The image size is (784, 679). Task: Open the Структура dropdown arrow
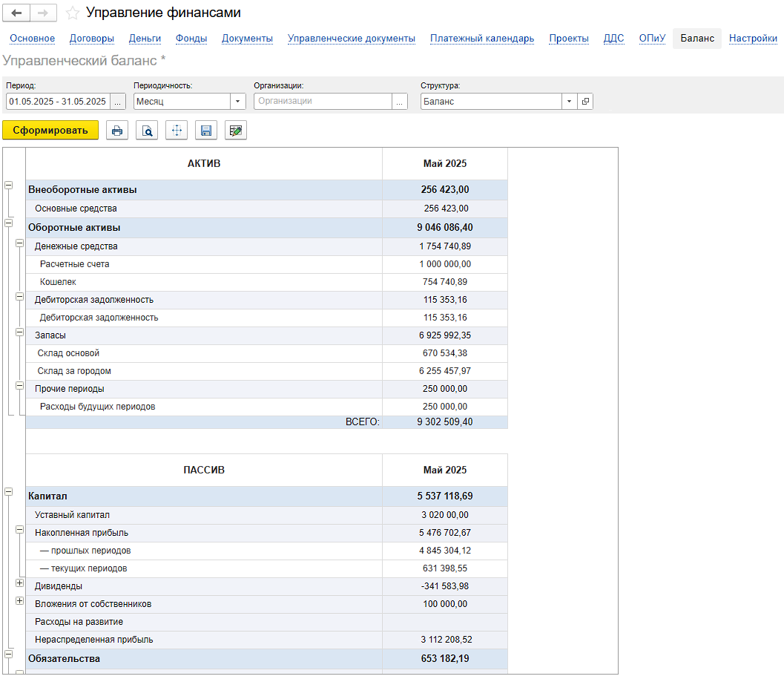click(569, 101)
